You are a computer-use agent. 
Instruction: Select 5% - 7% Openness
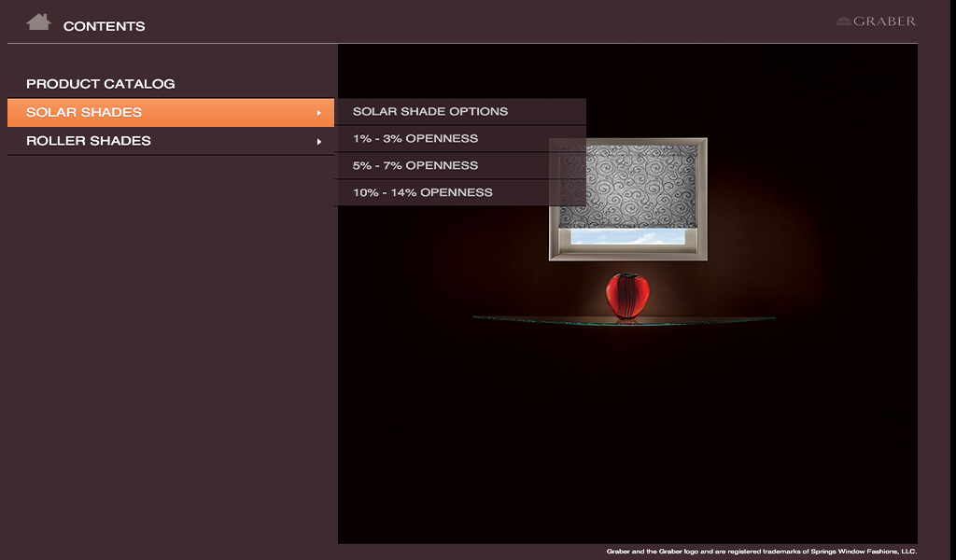click(415, 165)
